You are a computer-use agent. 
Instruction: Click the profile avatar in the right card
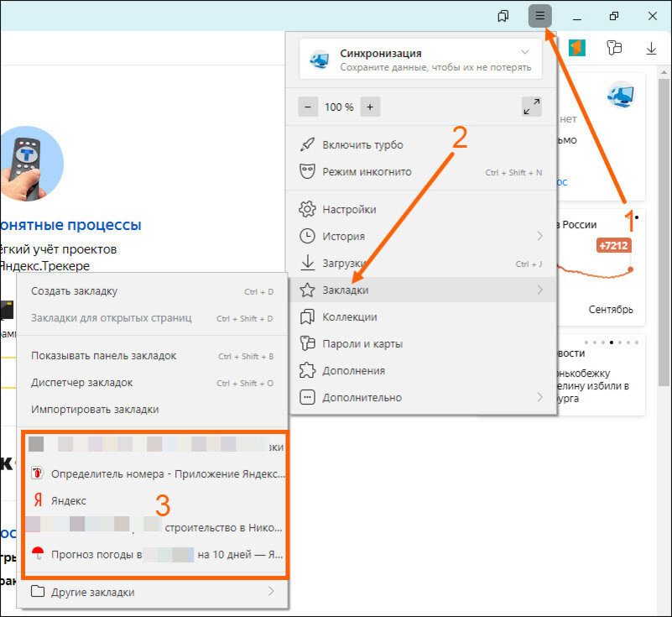click(620, 95)
